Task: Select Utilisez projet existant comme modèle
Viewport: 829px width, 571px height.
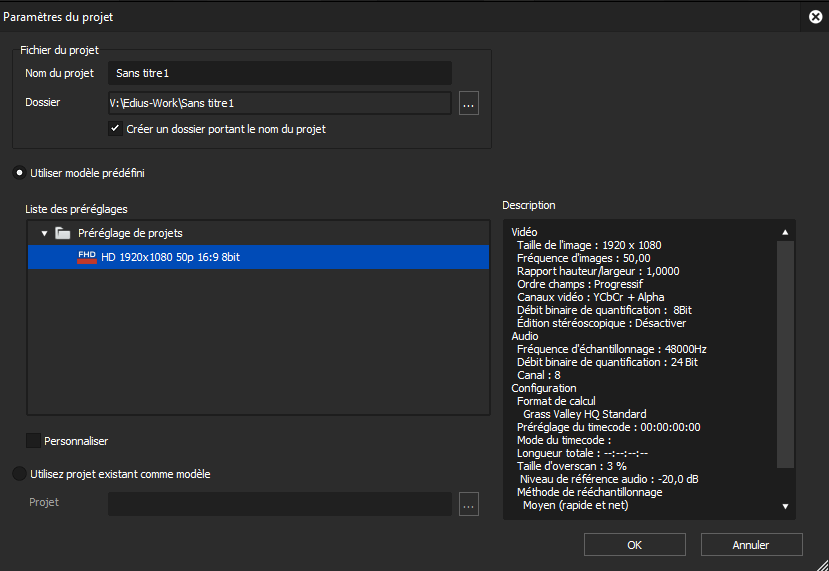Action: (x=19, y=474)
